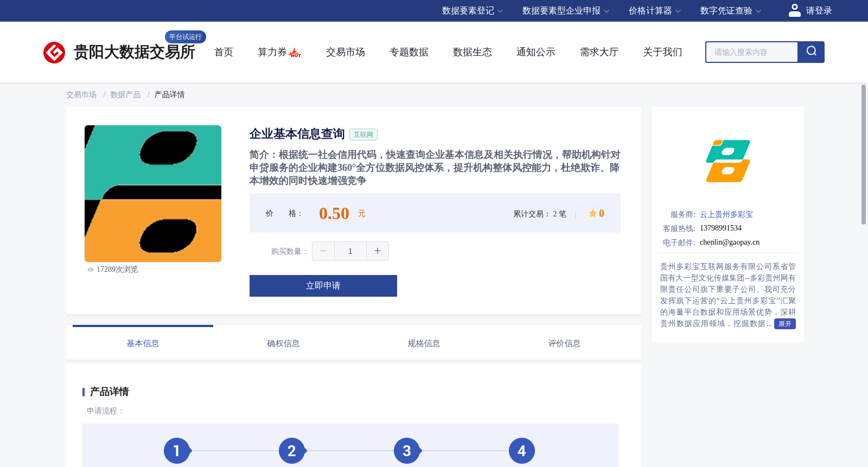Click the vendor logo of 云上贵州多彩宝
The height and width of the screenshot is (467, 868).
coord(728,161)
